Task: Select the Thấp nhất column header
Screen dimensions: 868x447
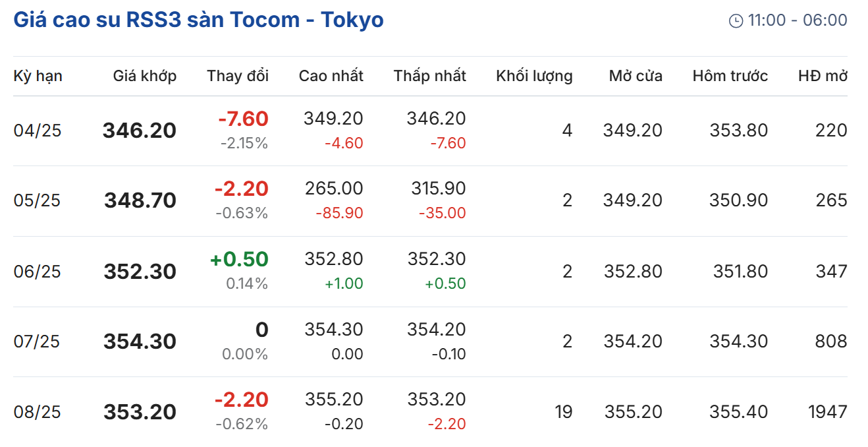Action: point(429,76)
